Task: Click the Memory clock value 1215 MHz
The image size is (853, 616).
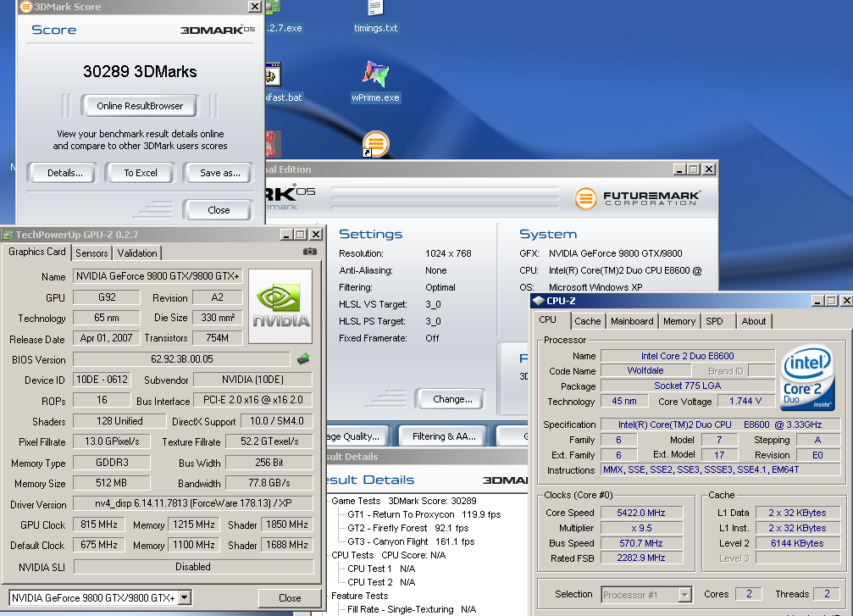Action: 194,524
